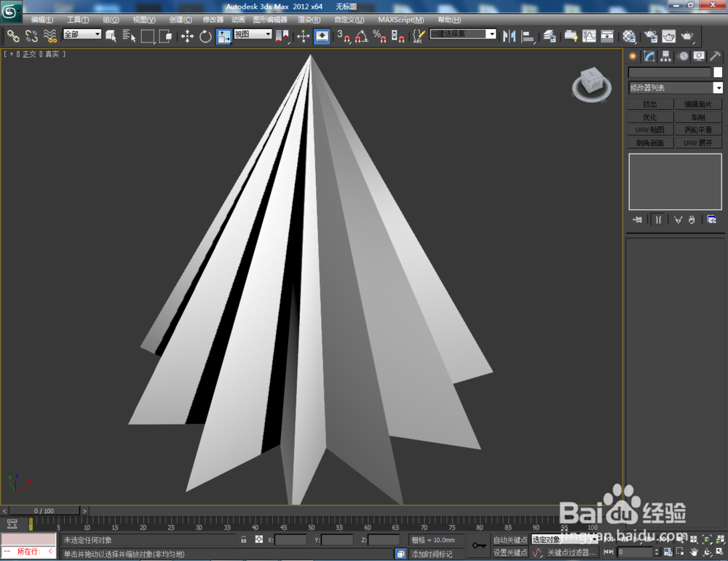Open the 组(G) menu
The width and height of the screenshot is (728, 561).
(x=111, y=20)
